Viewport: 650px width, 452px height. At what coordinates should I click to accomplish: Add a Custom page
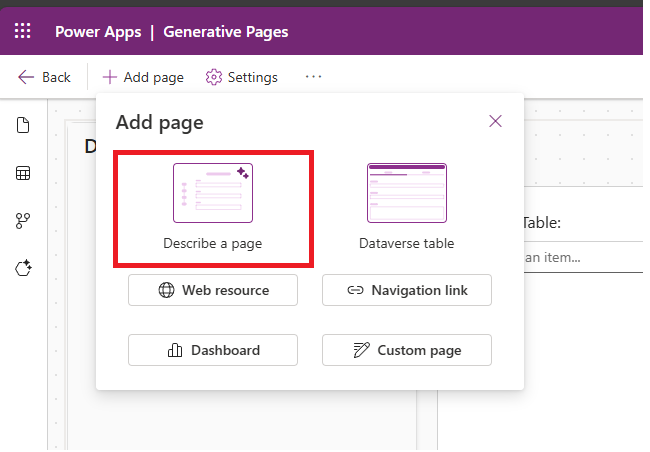(x=407, y=350)
